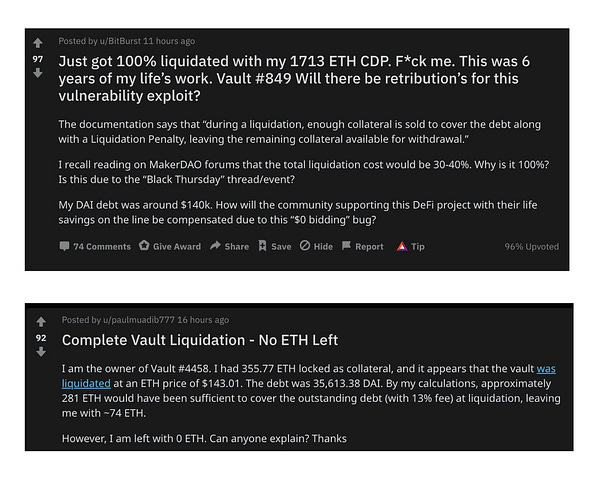Hide the 1713 ETH post
Screen dimensions: 600x494
click(x=304, y=246)
